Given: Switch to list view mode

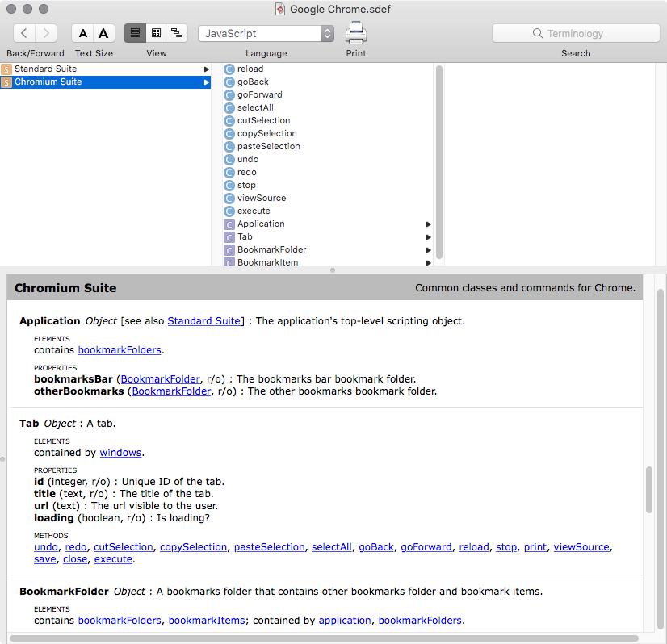Looking at the screenshot, I should click(135, 33).
